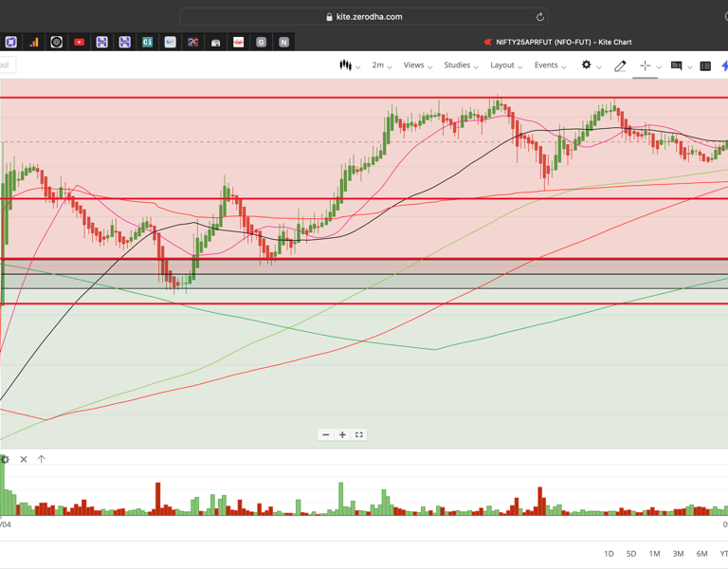Open the Layout menu
The height and width of the screenshot is (569, 728).
point(506,65)
